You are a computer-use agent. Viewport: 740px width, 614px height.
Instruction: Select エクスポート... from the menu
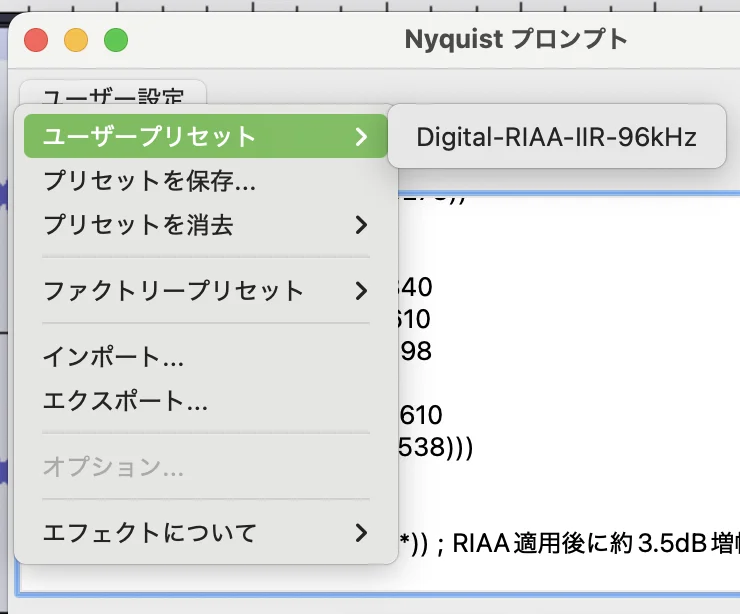pyautogui.click(x=125, y=401)
